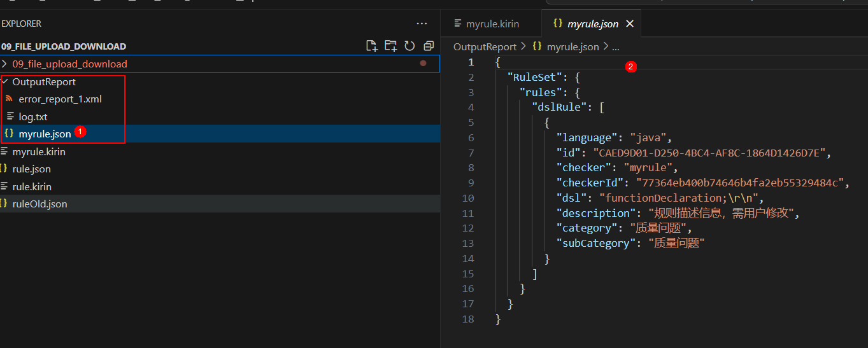The height and width of the screenshot is (348, 868).
Task: Refresh the Explorer file tree
Action: click(x=409, y=46)
